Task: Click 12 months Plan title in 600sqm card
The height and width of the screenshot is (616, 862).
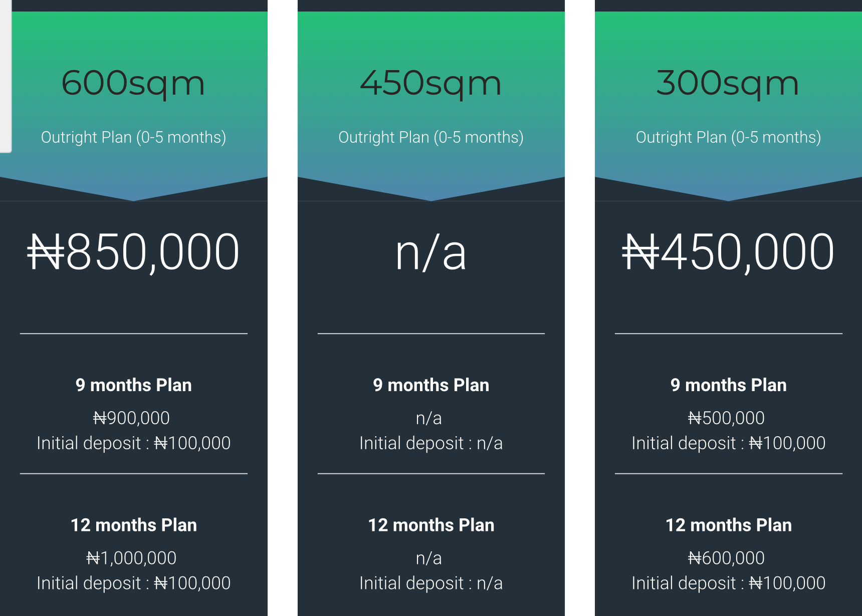Action: click(133, 525)
